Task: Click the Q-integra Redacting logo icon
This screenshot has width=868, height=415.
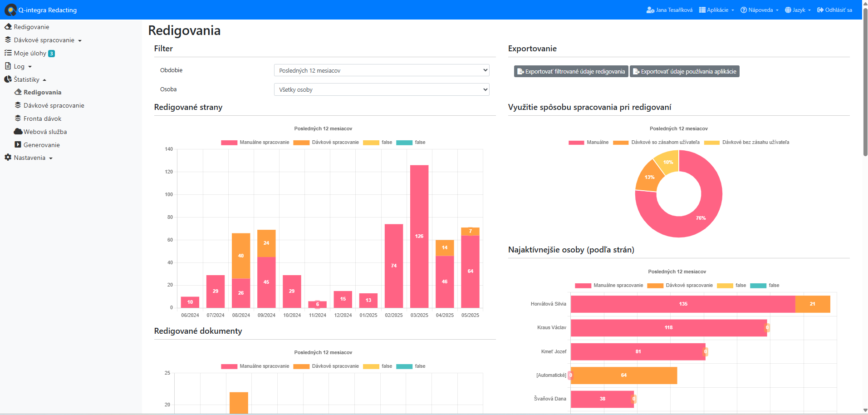Action: click(10, 10)
